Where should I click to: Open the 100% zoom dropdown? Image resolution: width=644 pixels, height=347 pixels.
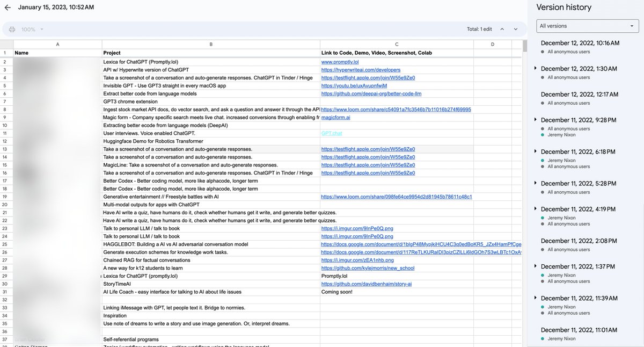(x=32, y=29)
